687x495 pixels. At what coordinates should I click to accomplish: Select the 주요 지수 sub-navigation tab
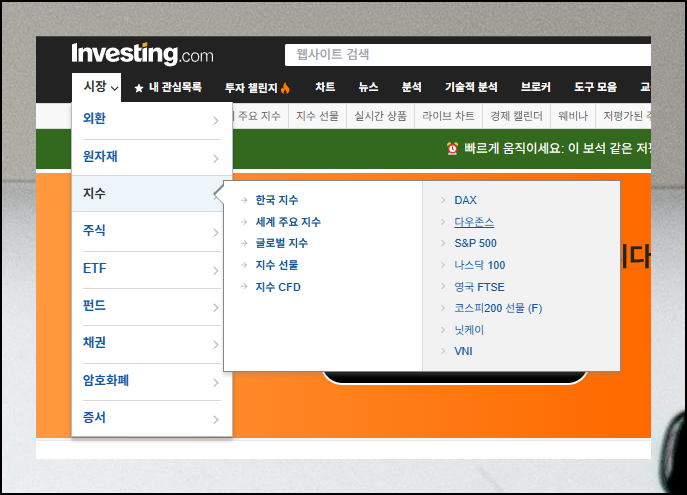tap(259, 116)
